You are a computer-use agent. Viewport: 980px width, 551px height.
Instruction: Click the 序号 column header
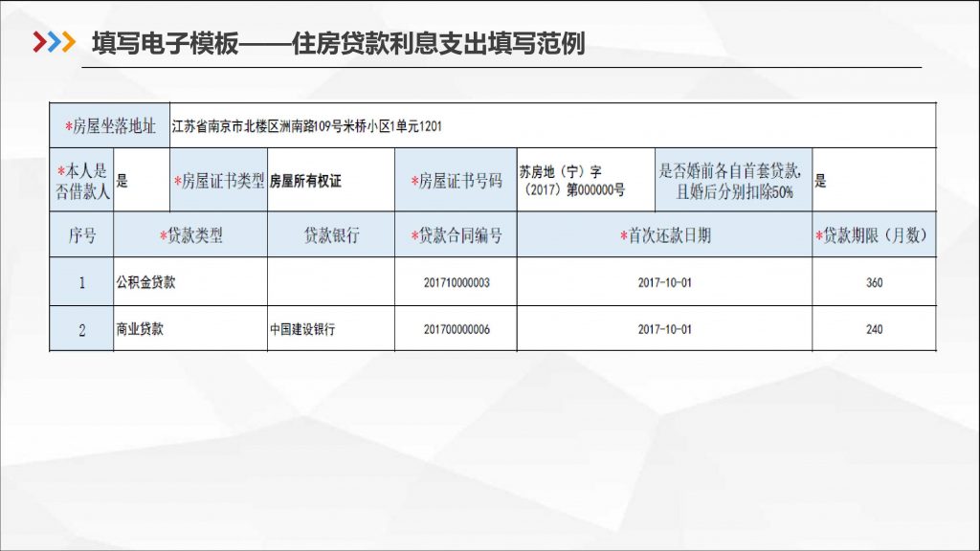point(81,235)
